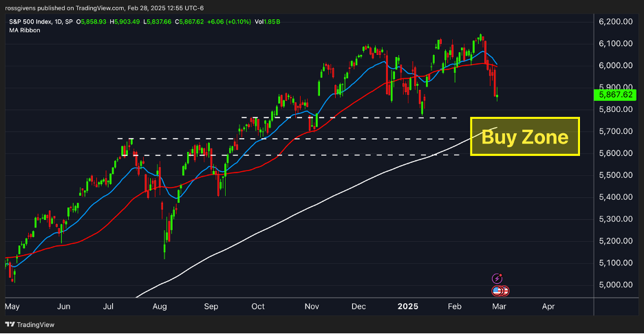The image size is (644, 334).
Task: Click the Vol 1.85 B volume readout
Action: pyautogui.click(x=268, y=22)
